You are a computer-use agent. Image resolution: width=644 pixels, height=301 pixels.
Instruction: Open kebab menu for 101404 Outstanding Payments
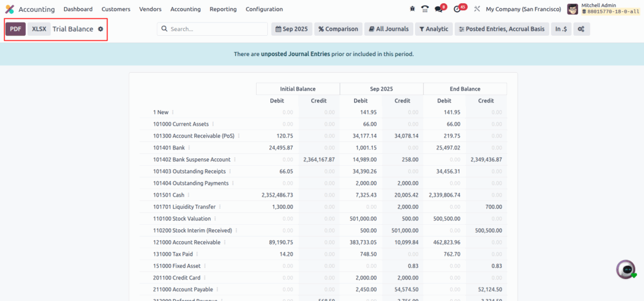(233, 183)
